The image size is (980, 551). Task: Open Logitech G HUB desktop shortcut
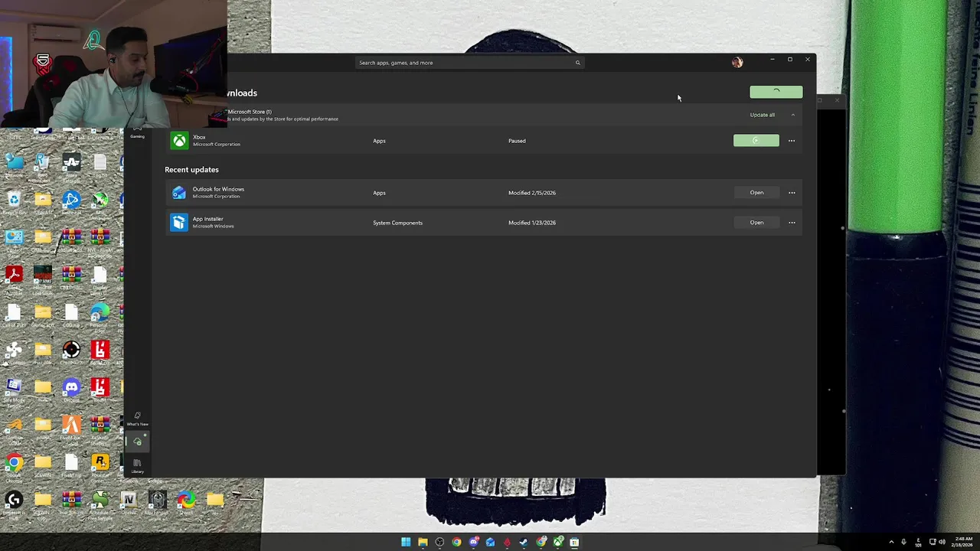click(x=15, y=503)
